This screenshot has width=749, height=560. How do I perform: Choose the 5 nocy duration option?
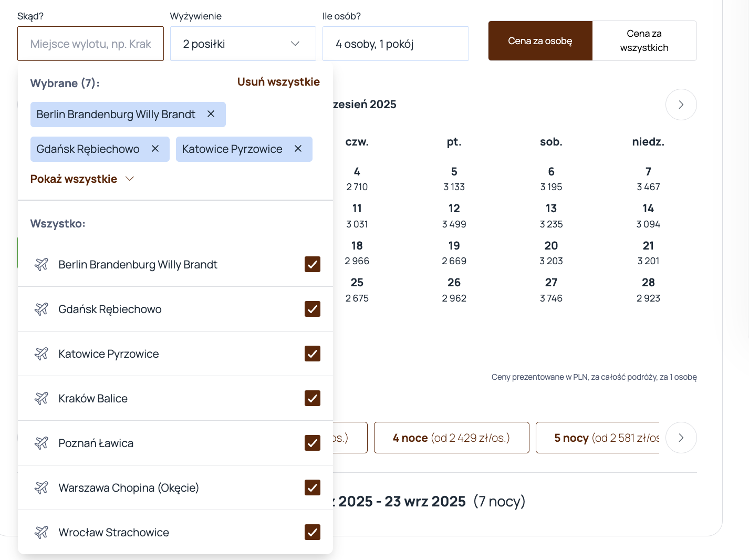(598, 438)
